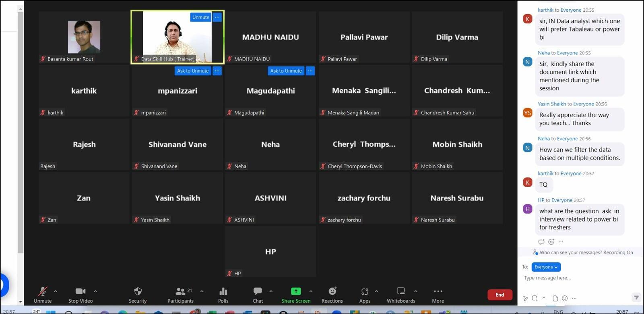The width and height of the screenshot is (644, 314).
Task: Open the Security shield menu
Action: (x=138, y=295)
